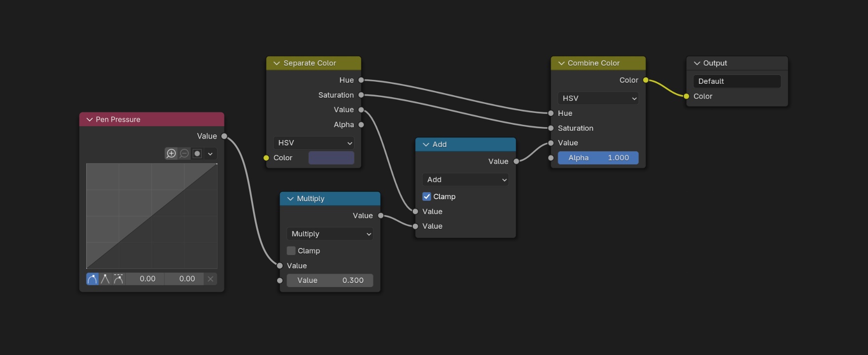Collapse the Combine Color node
Screen dimensions: 868x355
[x=561, y=63]
